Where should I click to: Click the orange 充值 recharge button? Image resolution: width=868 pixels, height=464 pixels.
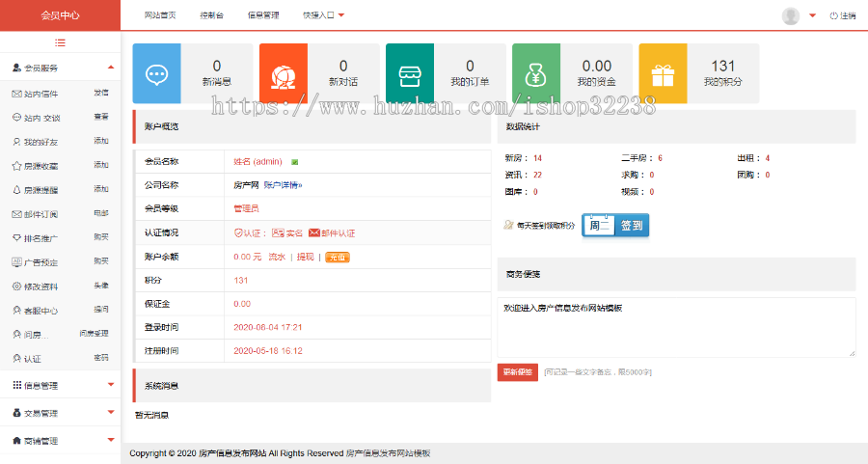(338, 258)
